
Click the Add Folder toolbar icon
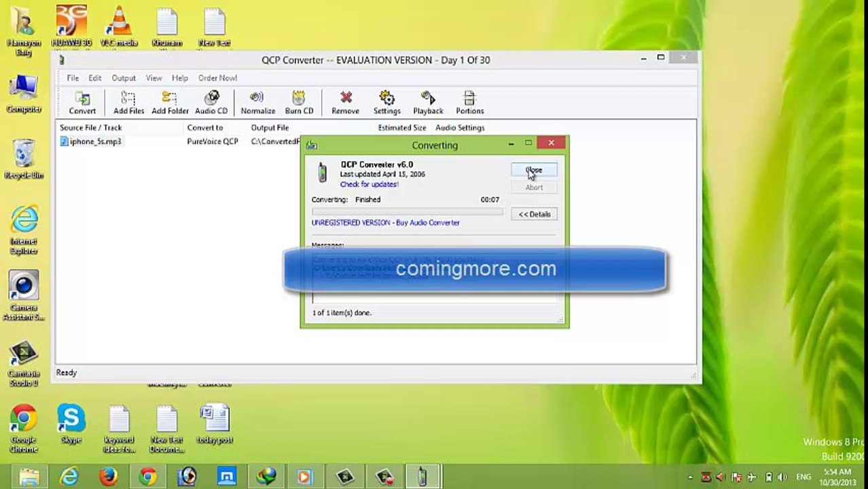(x=170, y=103)
